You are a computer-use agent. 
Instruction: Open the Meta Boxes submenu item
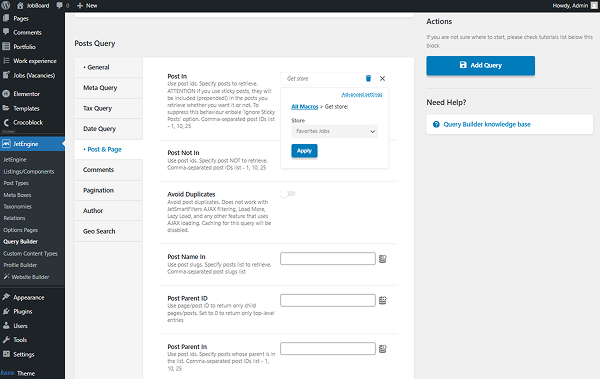click(x=17, y=195)
